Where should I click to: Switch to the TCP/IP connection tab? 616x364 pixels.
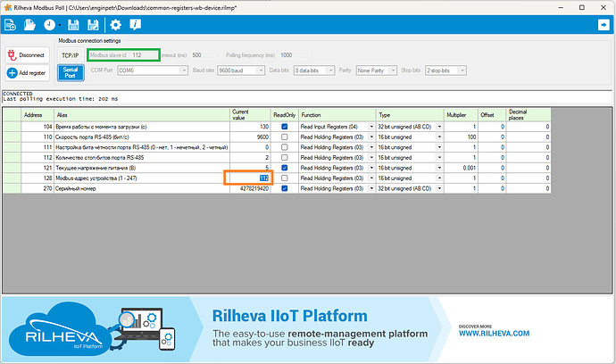pyautogui.click(x=71, y=54)
